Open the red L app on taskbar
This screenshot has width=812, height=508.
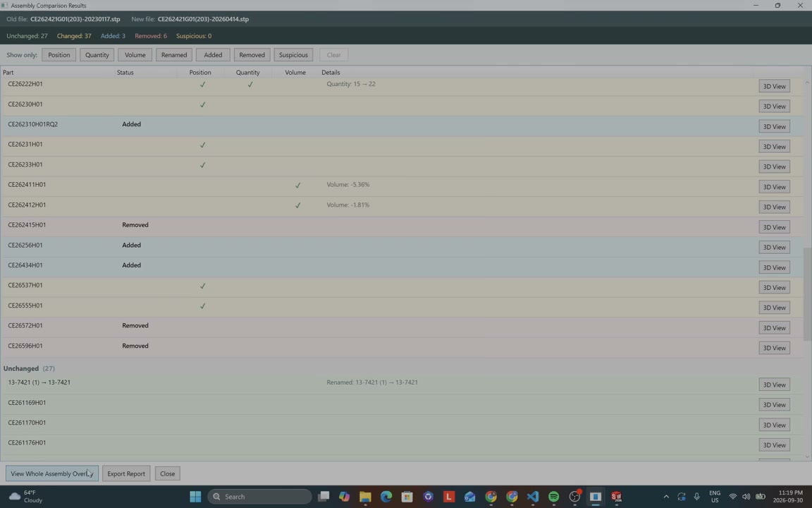(x=449, y=497)
